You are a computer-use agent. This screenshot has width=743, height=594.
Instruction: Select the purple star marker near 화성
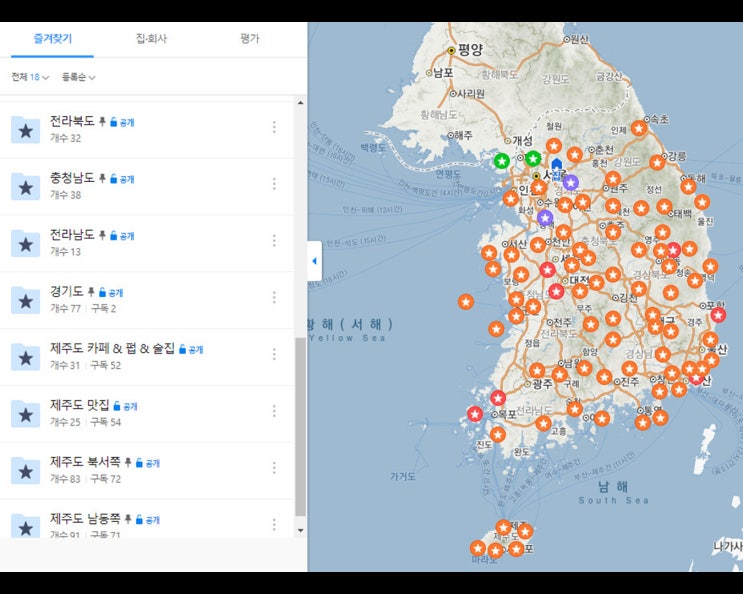point(545,218)
